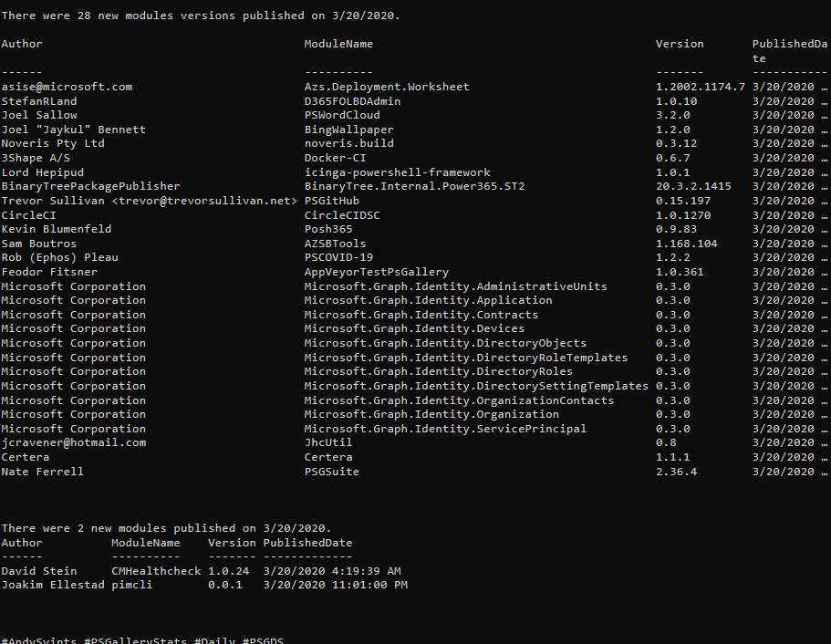Select version '1.0.361'
Screen dimensions: 831x644
[680, 272]
